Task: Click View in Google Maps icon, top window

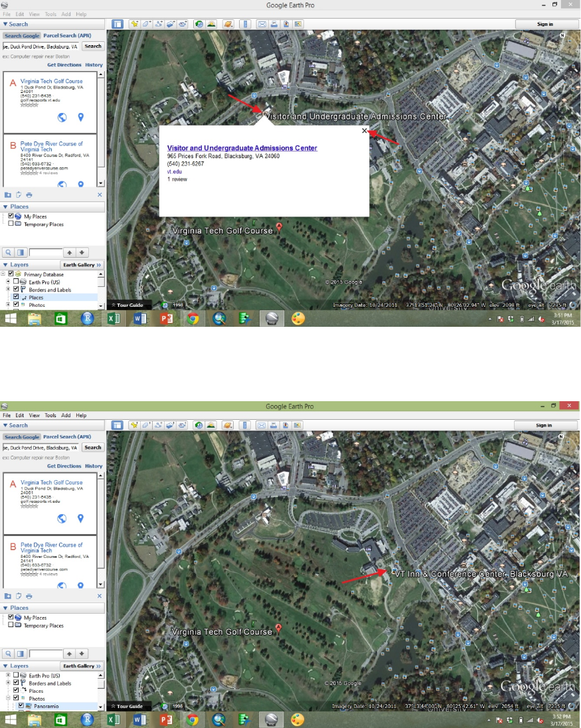Action: (x=297, y=24)
